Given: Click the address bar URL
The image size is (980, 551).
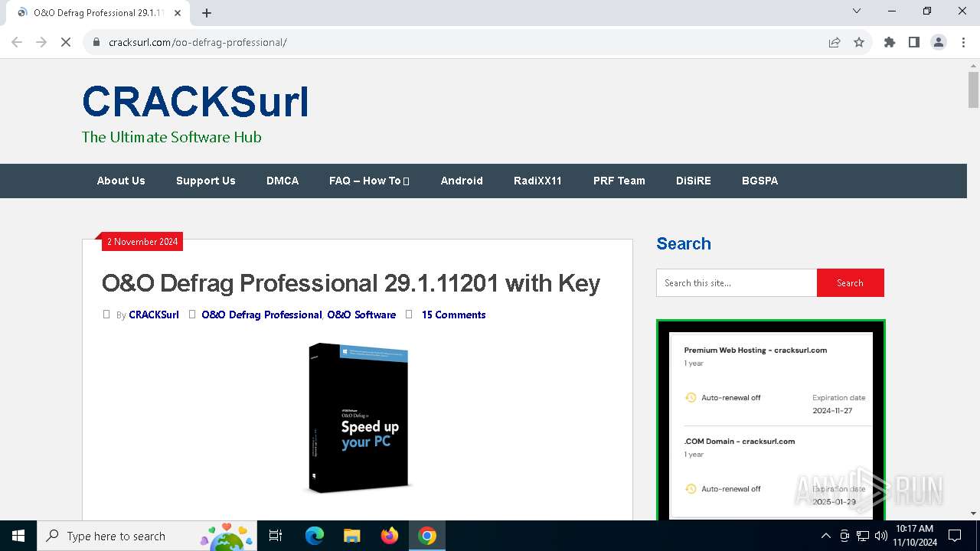Looking at the screenshot, I should coord(198,42).
